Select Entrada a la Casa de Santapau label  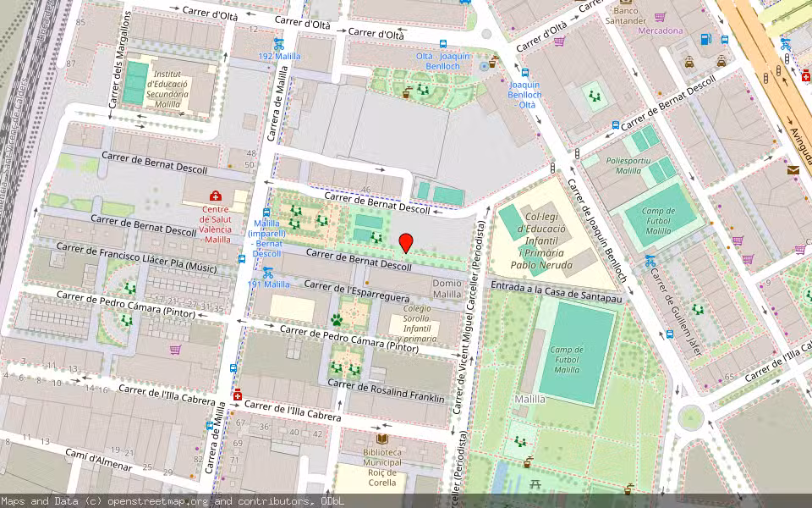tap(557, 292)
